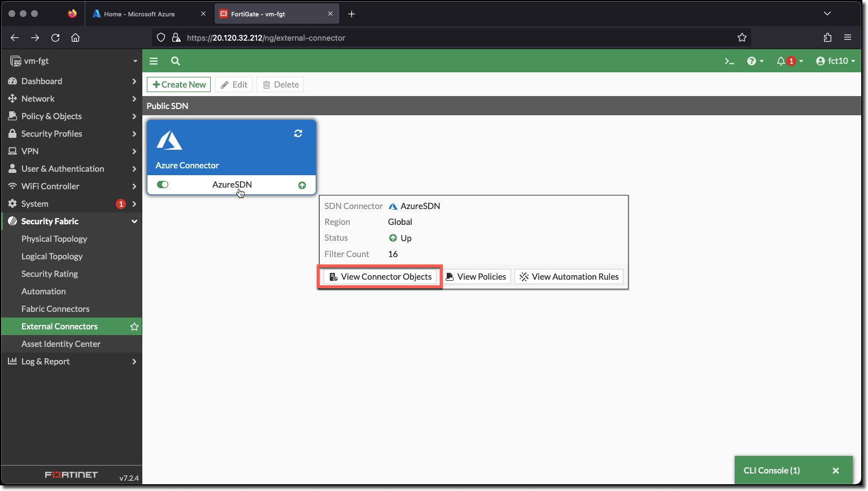
Task: Click the hamburger menu icon in green header
Action: [x=154, y=61]
